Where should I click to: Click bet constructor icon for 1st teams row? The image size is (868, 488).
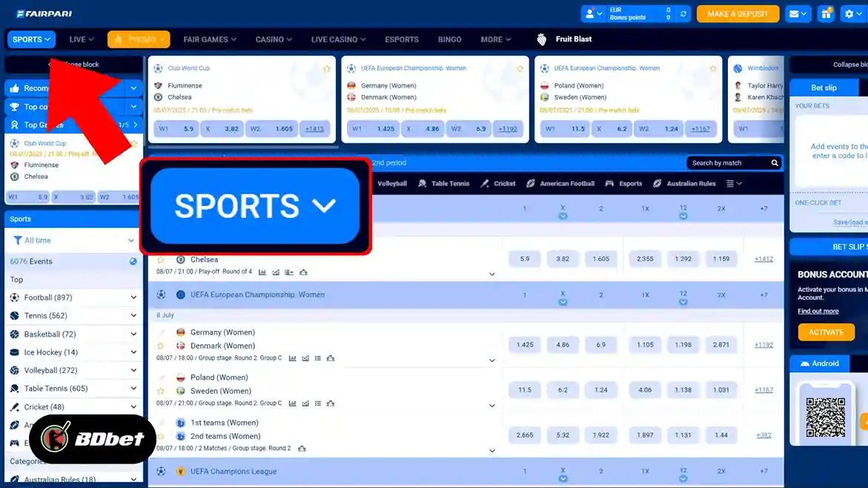tap(302, 449)
